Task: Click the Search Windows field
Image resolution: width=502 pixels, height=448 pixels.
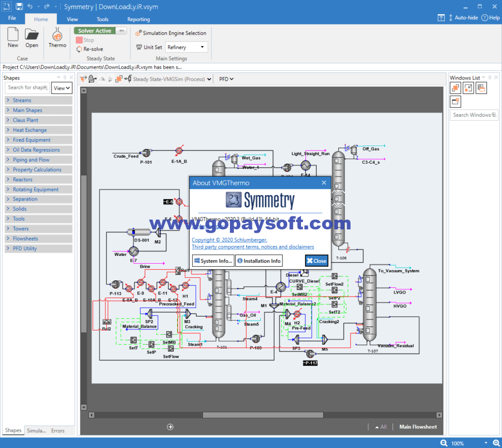Action: point(474,115)
